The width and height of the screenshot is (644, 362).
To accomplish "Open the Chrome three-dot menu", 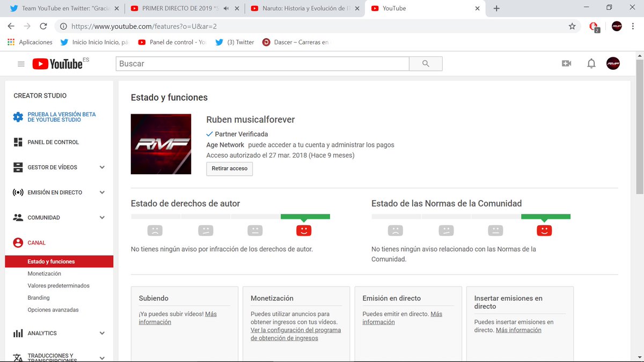I will pyautogui.click(x=634, y=26).
